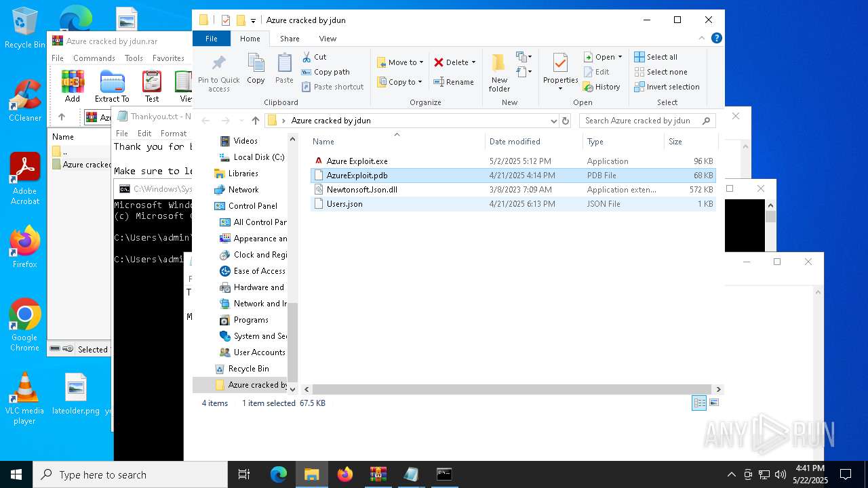
Task: Click the Explorer Help icon
Action: tap(716, 39)
